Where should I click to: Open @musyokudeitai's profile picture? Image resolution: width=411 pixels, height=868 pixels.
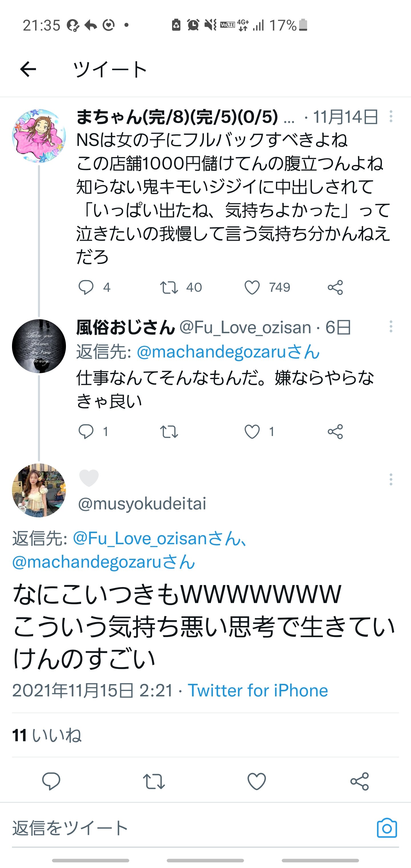(x=39, y=490)
